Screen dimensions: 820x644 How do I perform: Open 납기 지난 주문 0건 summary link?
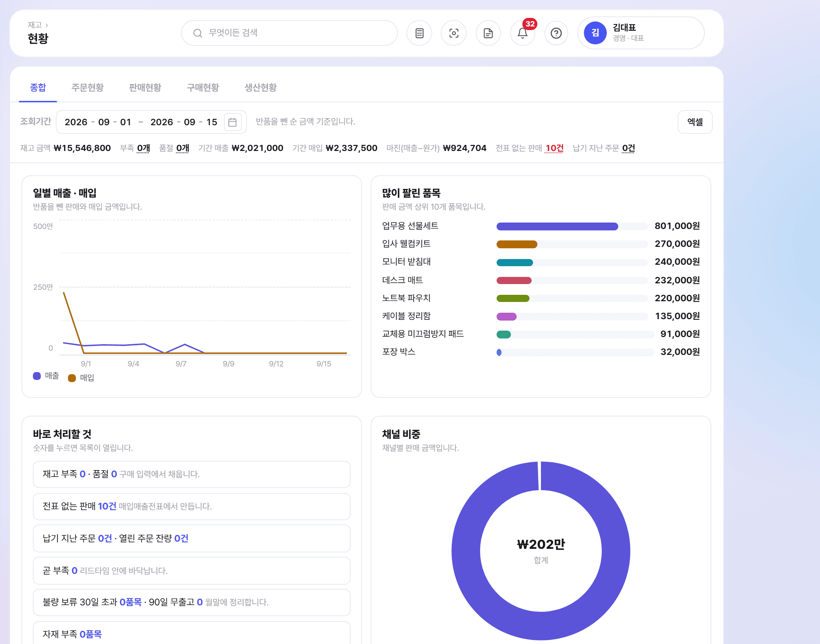[x=628, y=148]
